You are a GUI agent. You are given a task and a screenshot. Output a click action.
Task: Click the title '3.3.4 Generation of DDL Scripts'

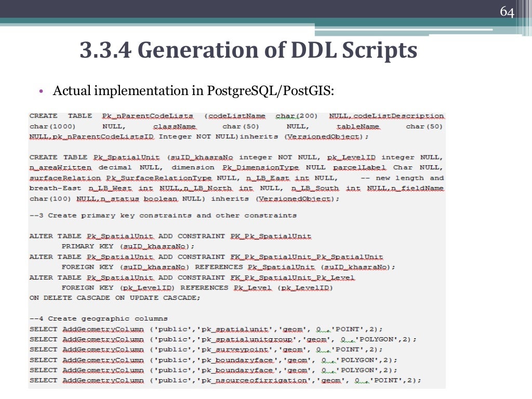[x=248, y=50]
